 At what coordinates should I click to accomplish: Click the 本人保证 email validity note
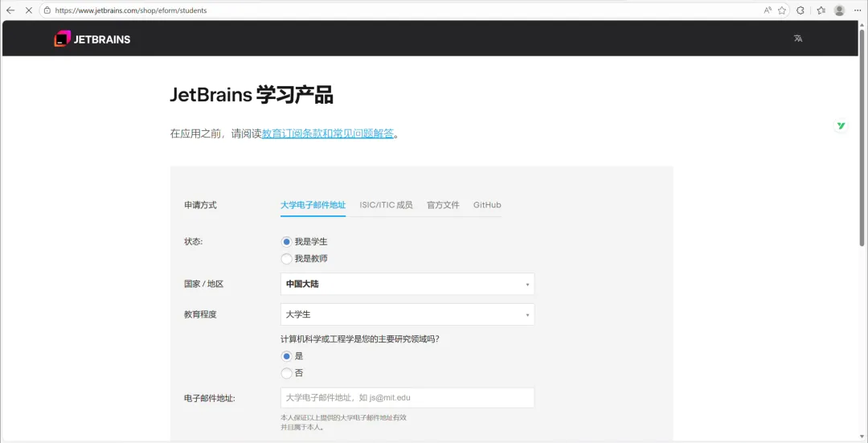(x=344, y=423)
